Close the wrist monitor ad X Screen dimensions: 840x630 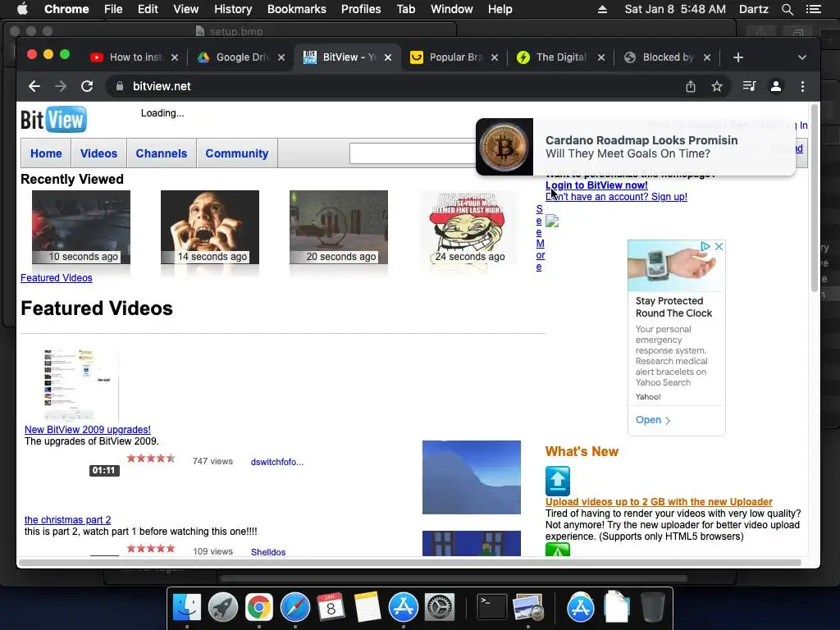(719, 246)
